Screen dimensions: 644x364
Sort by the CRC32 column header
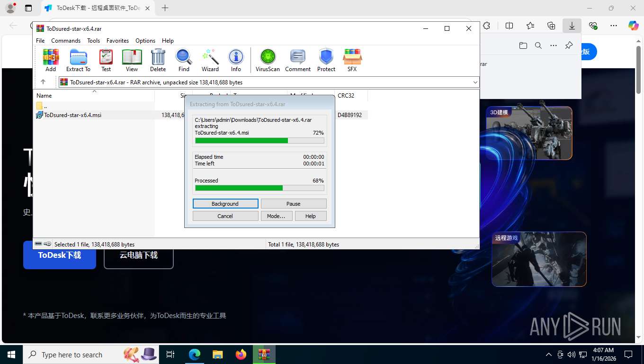pos(351,95)
